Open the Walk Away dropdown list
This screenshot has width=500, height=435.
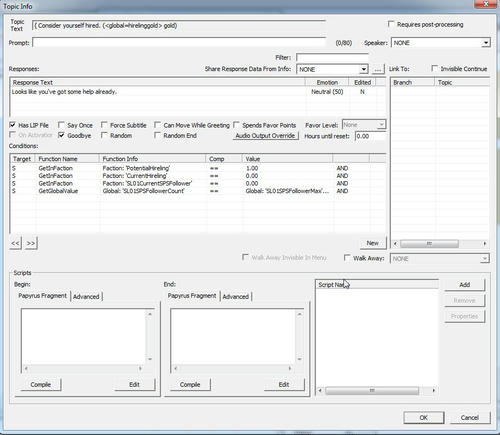(485, 259)
